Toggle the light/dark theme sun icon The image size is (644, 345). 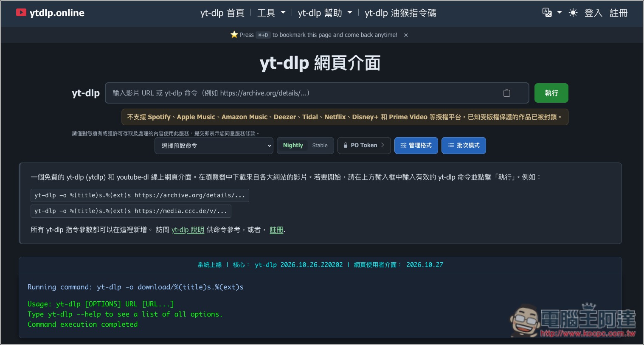click(x=573, y=13)
